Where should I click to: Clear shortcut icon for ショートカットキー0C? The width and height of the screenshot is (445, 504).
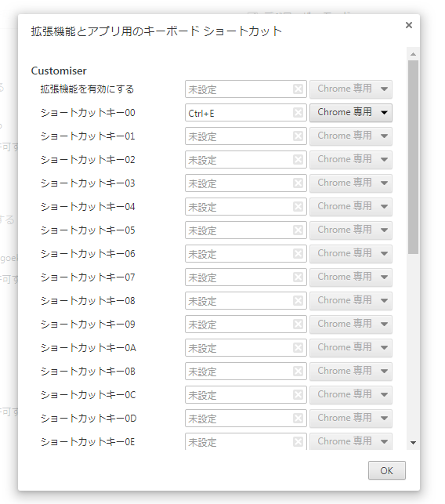[x=298, y=395]
